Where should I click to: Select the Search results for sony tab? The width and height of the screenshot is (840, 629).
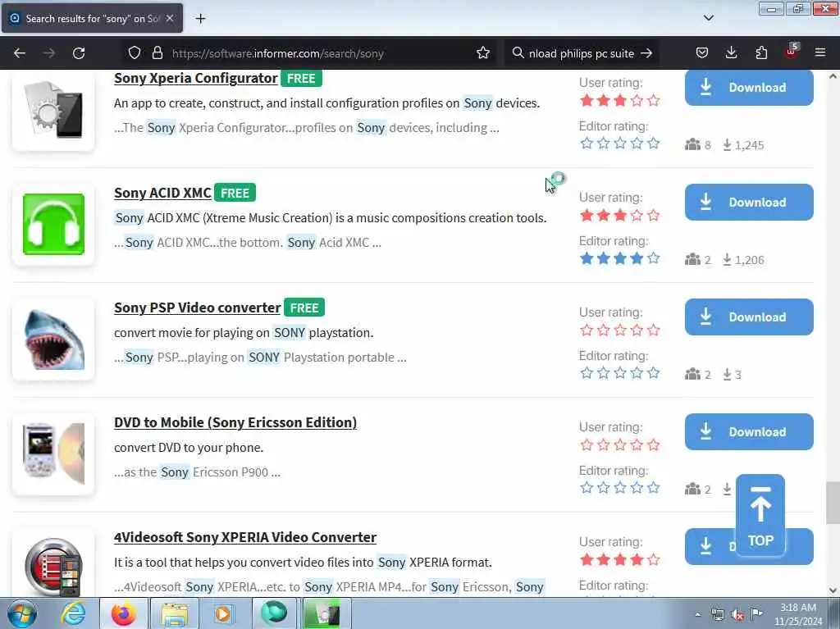pyautogui.click(x=92, y=18)
